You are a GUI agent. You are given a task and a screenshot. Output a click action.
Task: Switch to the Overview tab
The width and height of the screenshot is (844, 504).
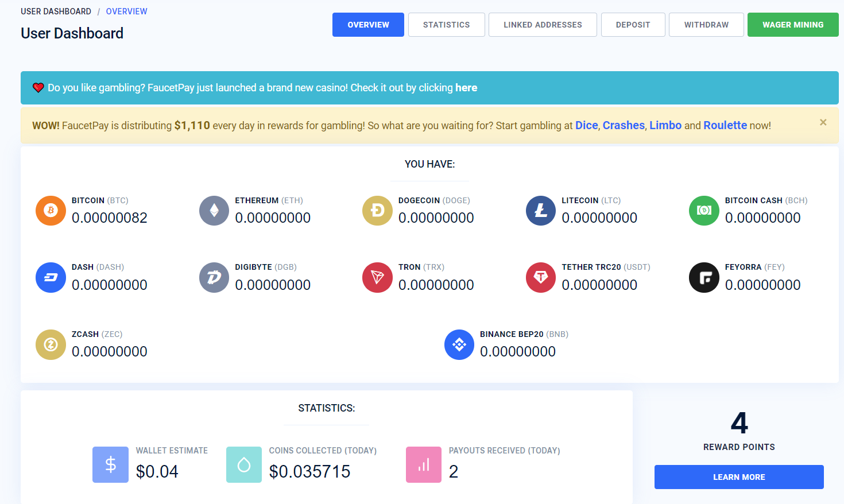pos(368,25)
